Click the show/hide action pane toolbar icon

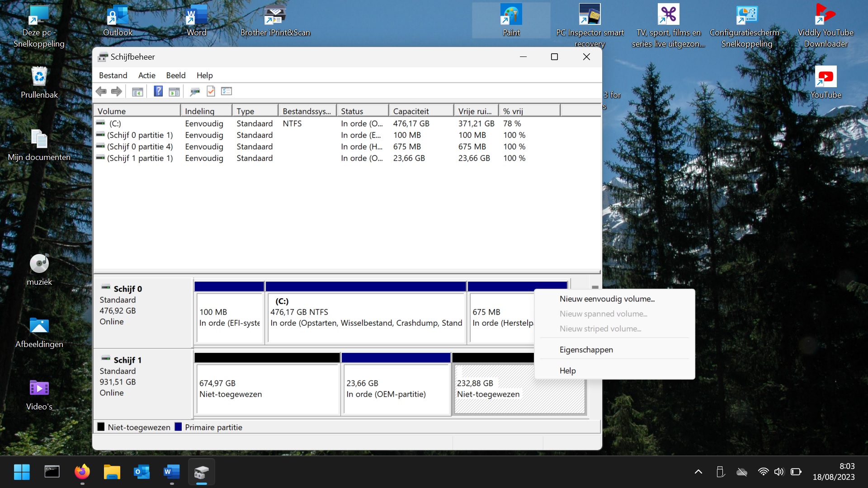174,91
